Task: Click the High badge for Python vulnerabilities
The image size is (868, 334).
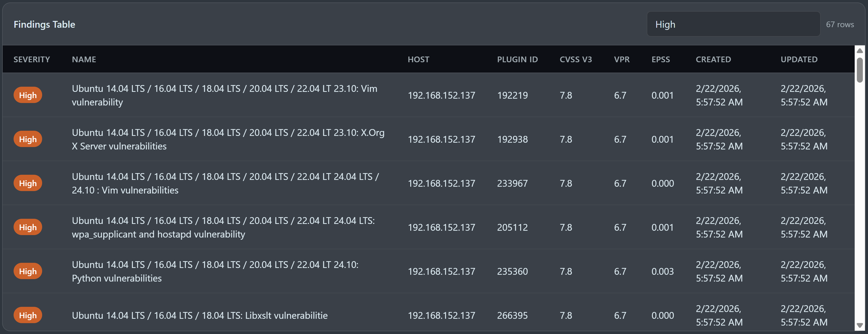Action: pos(28,271)
